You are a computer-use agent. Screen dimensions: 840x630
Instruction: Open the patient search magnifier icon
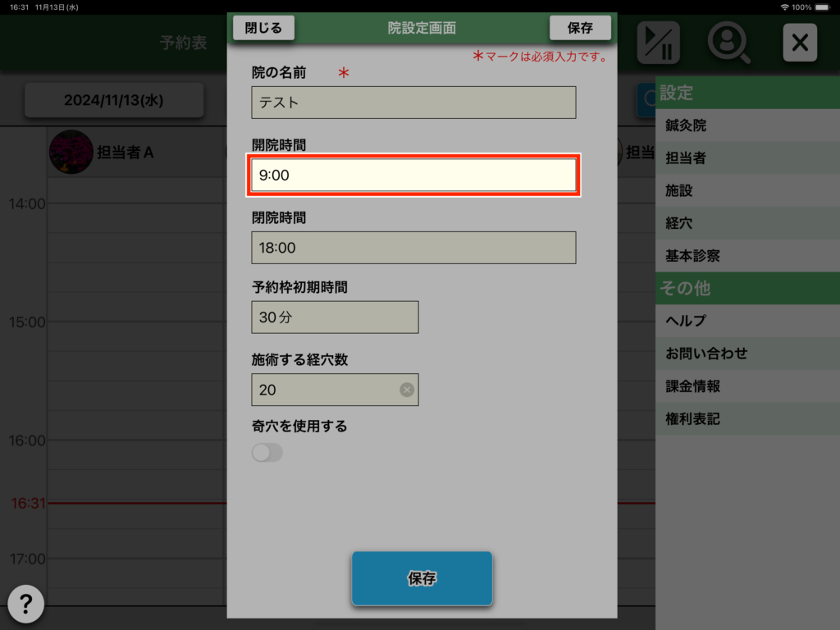[728, 42]
